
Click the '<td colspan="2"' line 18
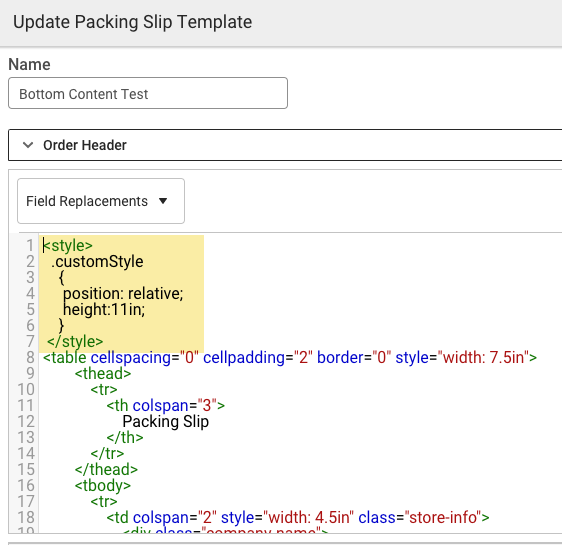click(298, 517)
